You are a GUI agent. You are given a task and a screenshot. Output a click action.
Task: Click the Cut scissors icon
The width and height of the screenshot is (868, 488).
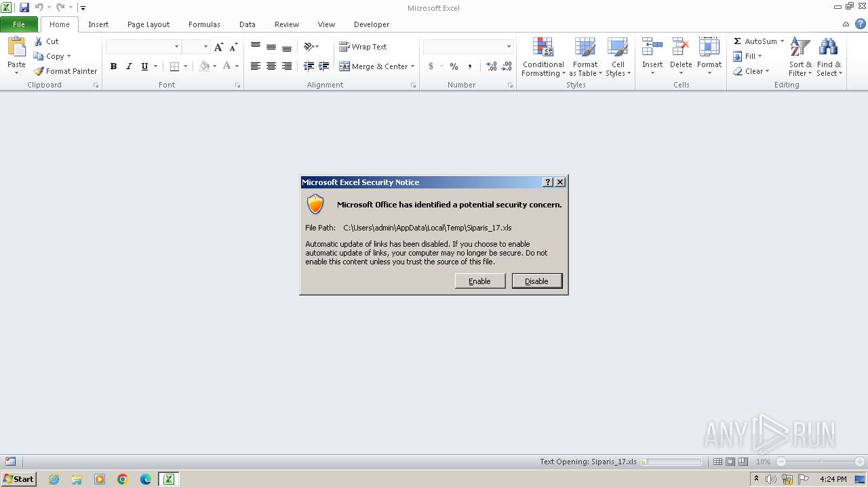pos(39,41)
